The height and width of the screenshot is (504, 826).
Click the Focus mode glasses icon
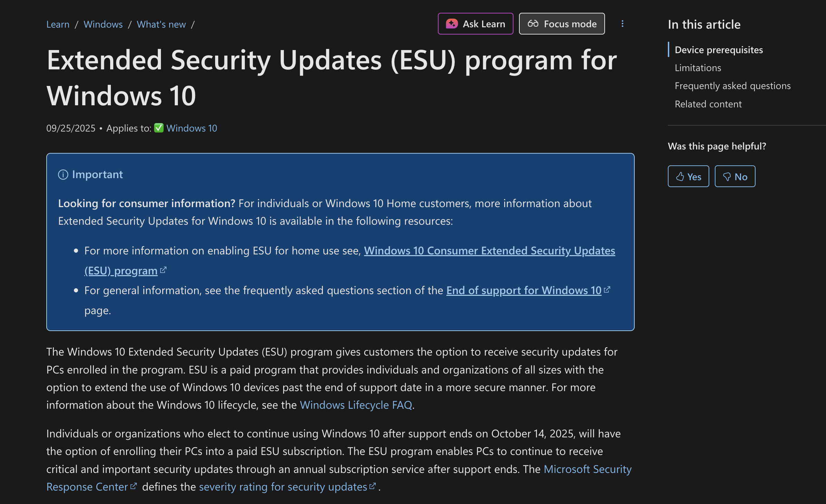[x=533, y=24]
